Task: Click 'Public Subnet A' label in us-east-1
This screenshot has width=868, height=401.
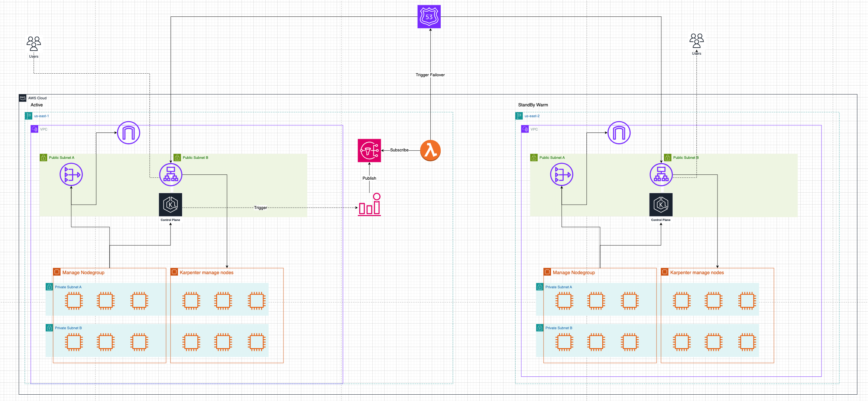Action: point(62,158)
